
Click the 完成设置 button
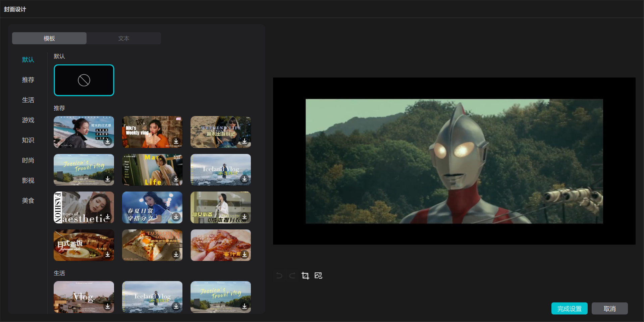[x=569, y=309]
